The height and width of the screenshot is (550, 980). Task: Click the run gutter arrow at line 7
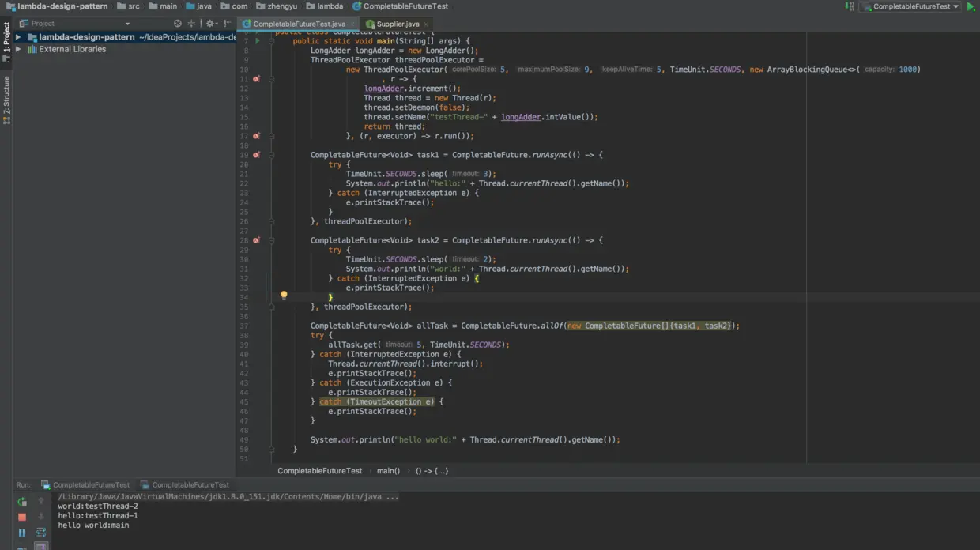(x=257, y=41)
